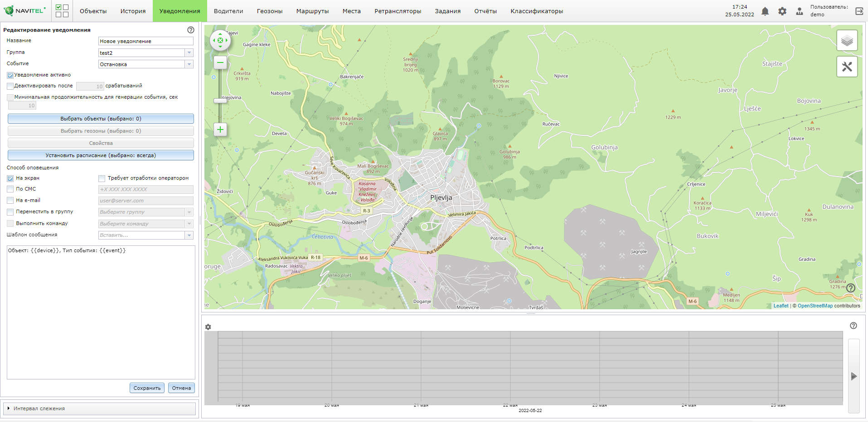Open the map layers selector

coord(847,41)
